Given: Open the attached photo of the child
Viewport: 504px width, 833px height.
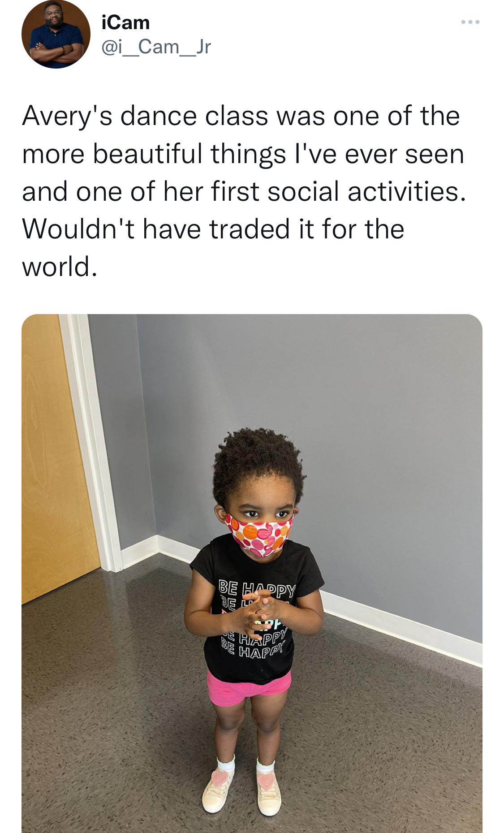Looking at the screenshot, I should pyautogui.click(x=252, y=573).
